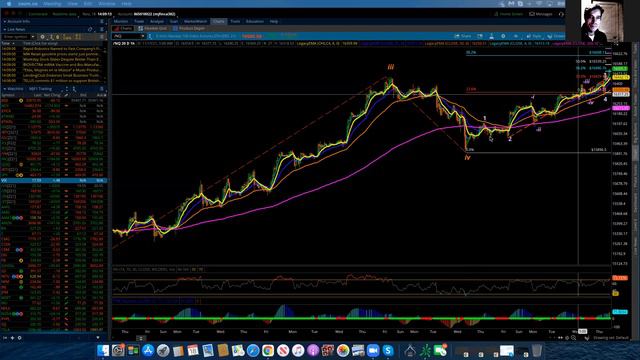Screen dimensions: 640x360
Task: Open the Live News settings gear
Action: tap(42, 37)
